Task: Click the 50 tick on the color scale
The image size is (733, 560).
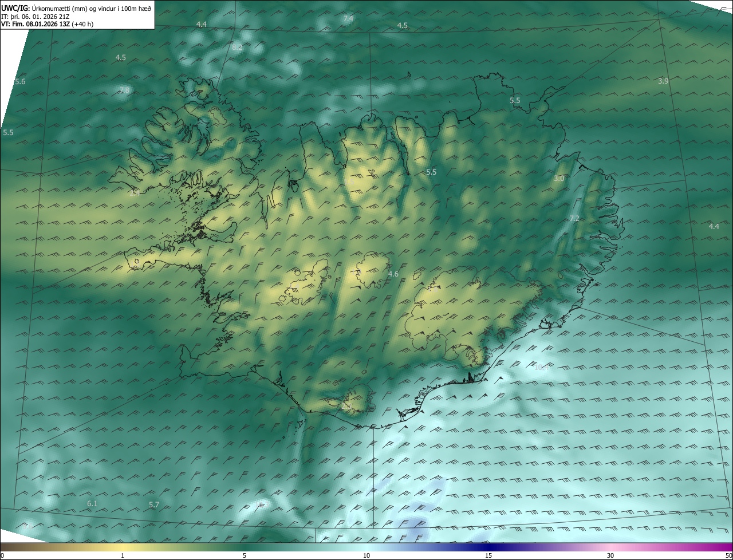Action: coord(728,555)
